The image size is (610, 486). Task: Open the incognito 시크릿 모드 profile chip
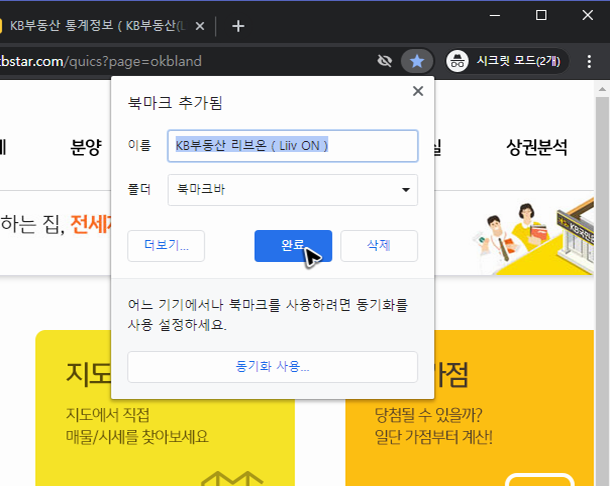pos(506,61)
